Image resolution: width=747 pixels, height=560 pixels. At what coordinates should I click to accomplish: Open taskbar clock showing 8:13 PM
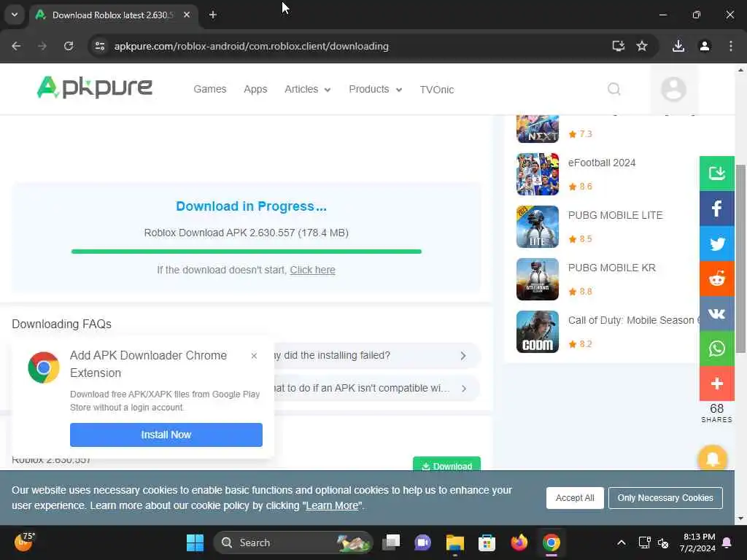[698, 542]
